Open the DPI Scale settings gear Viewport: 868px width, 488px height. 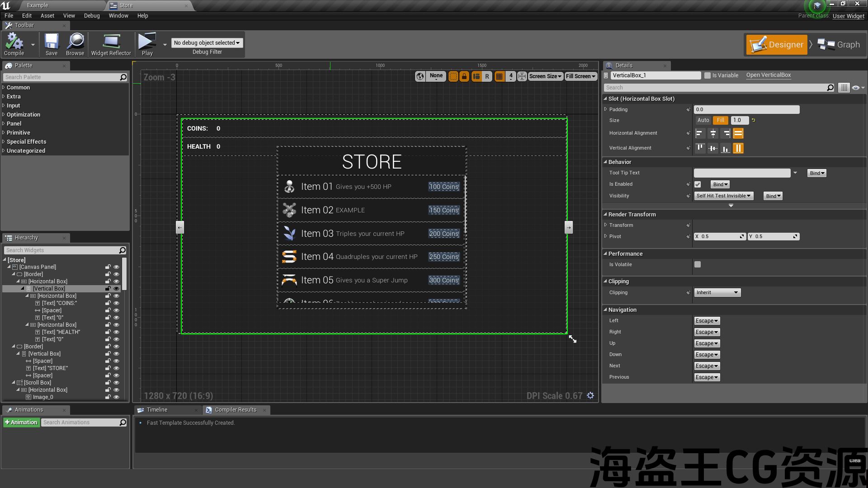pos(590,395)
